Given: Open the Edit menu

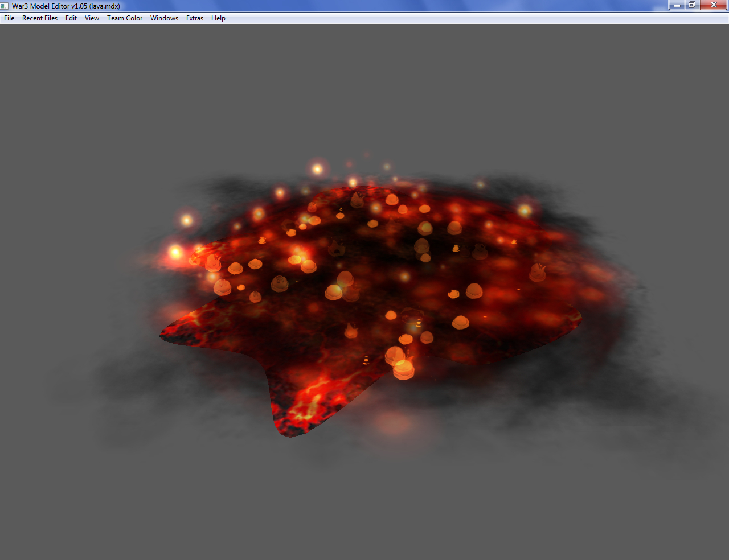Looking at the screenshot, I should click(x=71, y=18).
